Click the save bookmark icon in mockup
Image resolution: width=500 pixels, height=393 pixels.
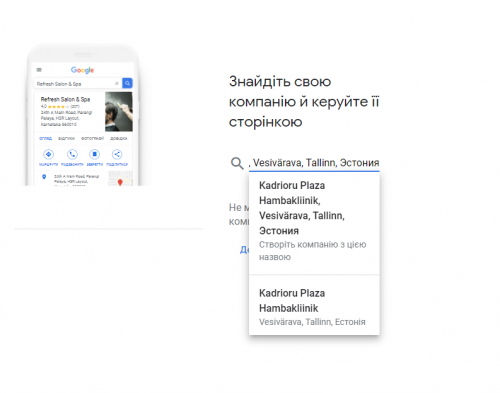[95, 154]
